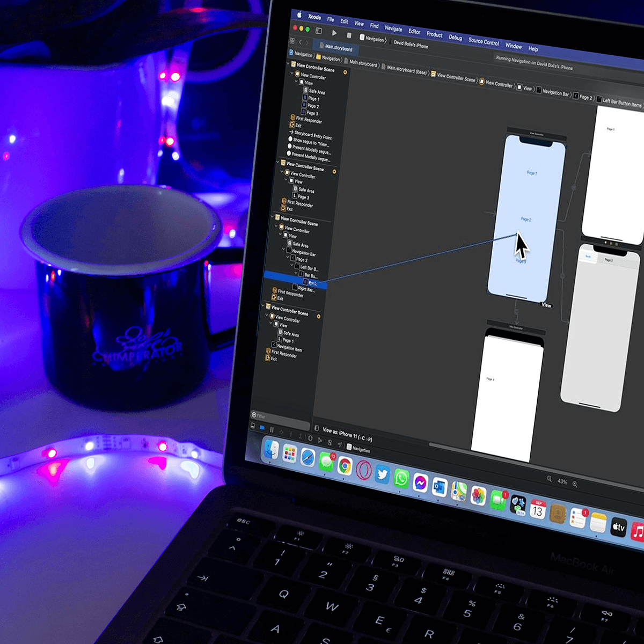Click the Stop button in Xcode toolbar
This screenshot has height=644, width=644.
[x=349, y=35]
